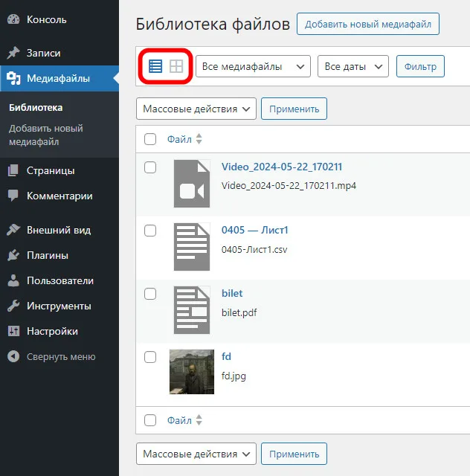Click the Фильтр button
This screenshot has width=470, height=476.
point(420,66)
